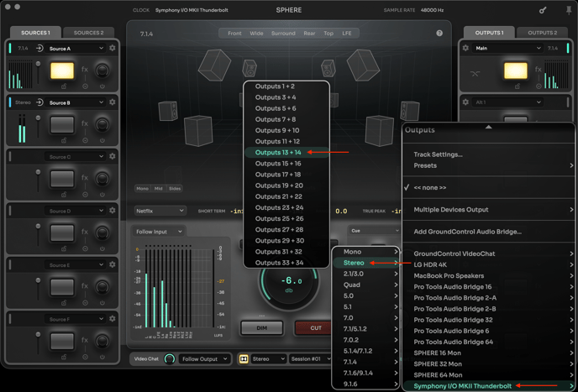Open the help question mark icon
The image size is (578, 392).
click(439, 34)
